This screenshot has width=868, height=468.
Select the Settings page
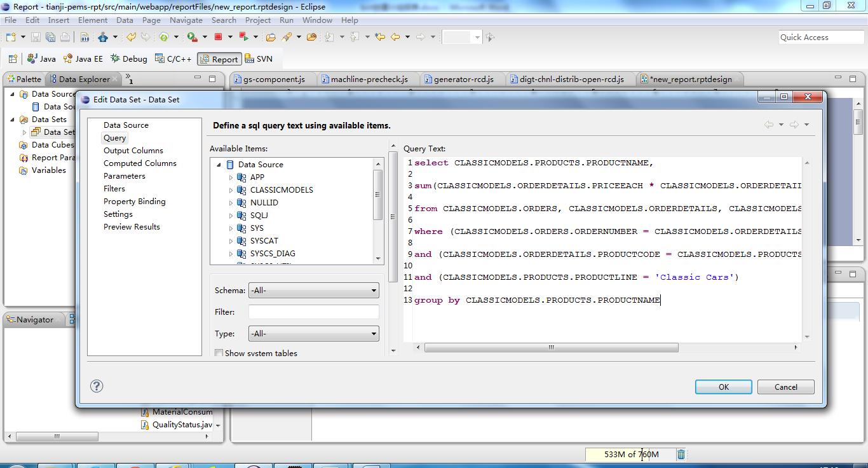(118, 214)
